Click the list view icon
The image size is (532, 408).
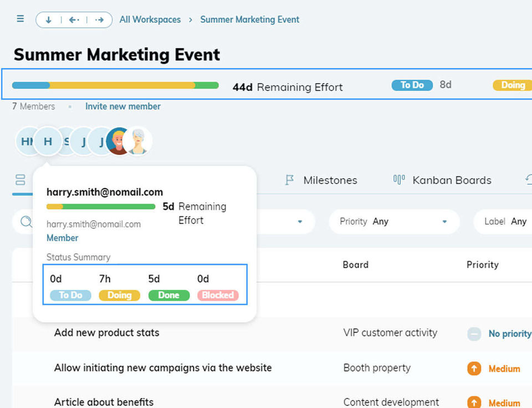coord(21,180)
